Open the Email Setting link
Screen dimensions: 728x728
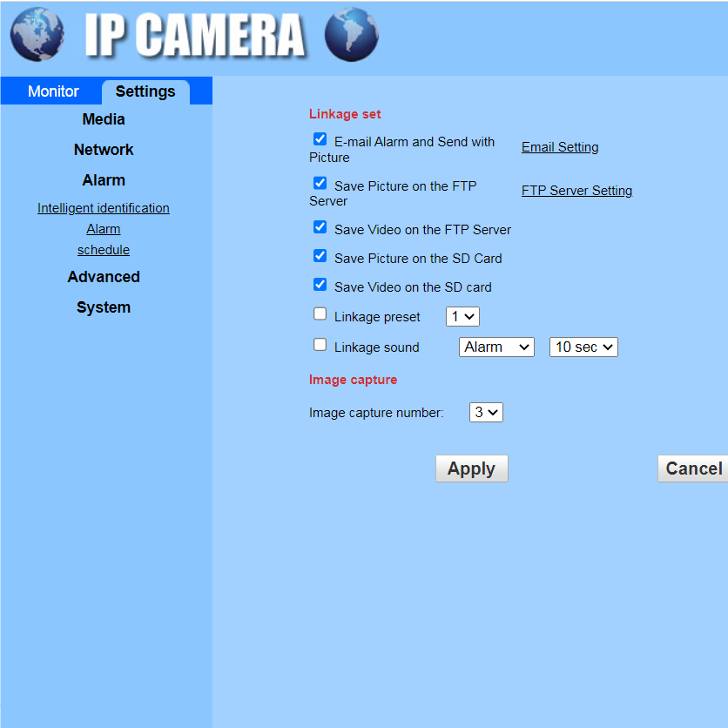pyautogui.click(x=559, y=146)
